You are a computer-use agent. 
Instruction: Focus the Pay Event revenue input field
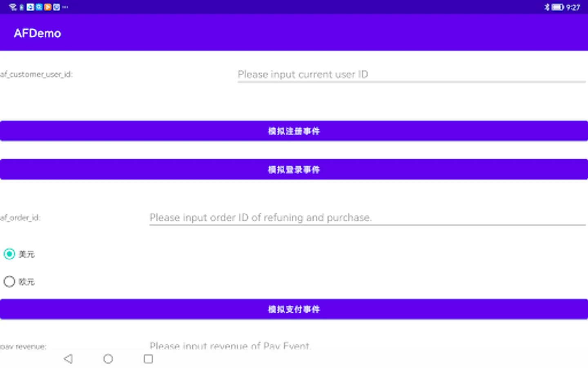point(367,346)
